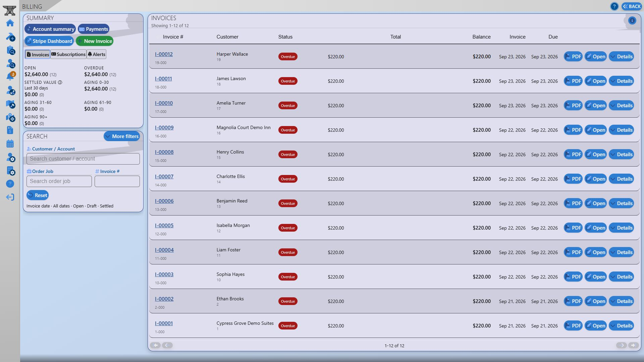Open the building settings gear icon
This screenshot has width=644, height=362.
point(10,171)
